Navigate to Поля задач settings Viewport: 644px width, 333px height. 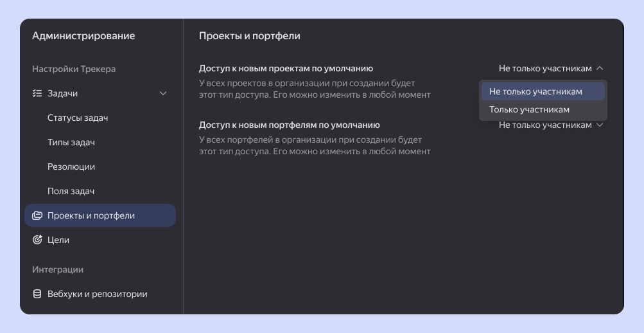[x=71, y=191]
